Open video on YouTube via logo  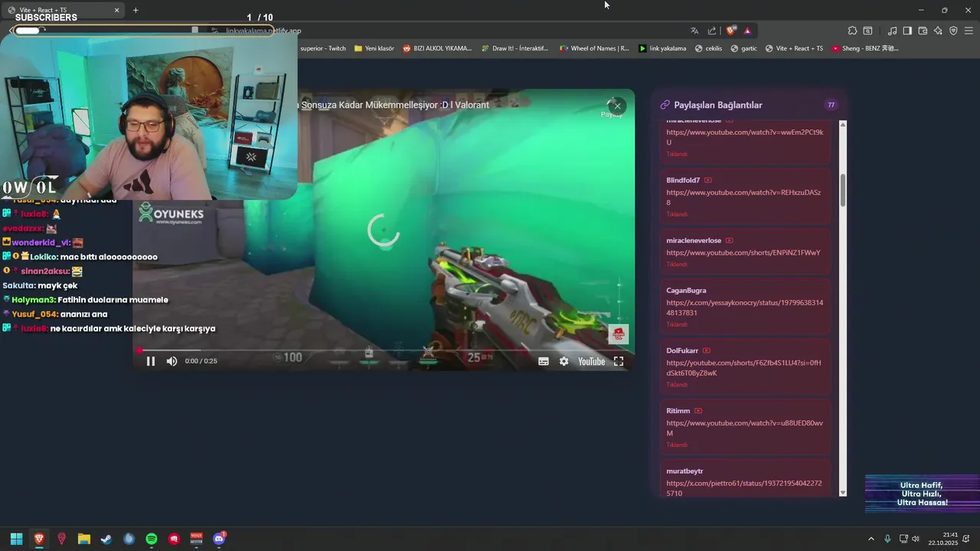point(591,361)
